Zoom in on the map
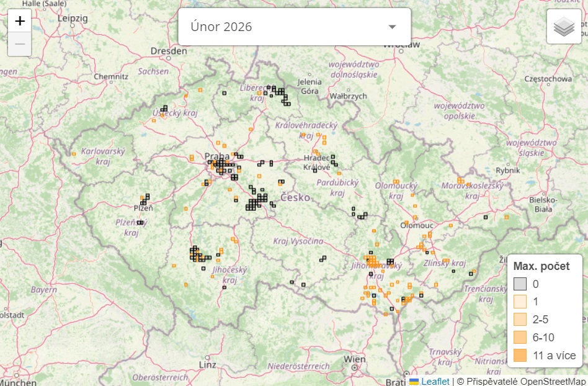 [x=20, y=21]
